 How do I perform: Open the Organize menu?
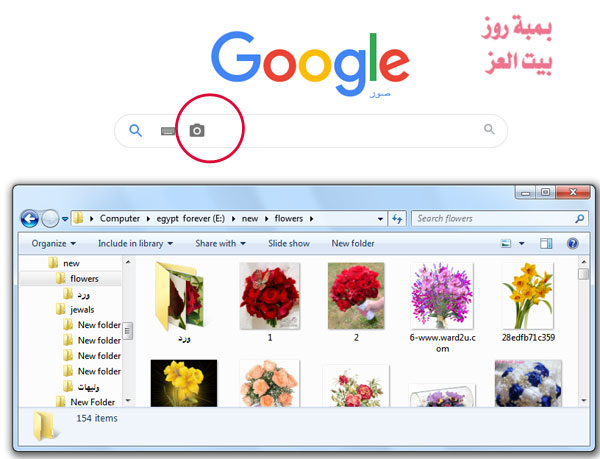click(x=54, y=243)
